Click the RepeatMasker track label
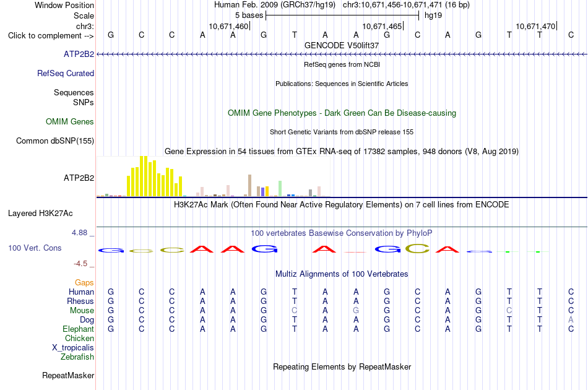The height and width of the screenshot is (390, 588). pos(68,375)
